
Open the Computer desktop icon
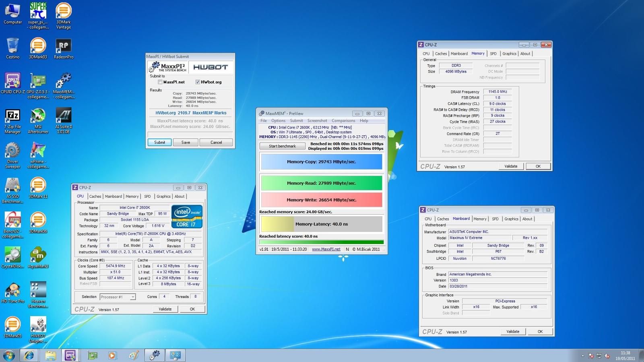(12, 14)
